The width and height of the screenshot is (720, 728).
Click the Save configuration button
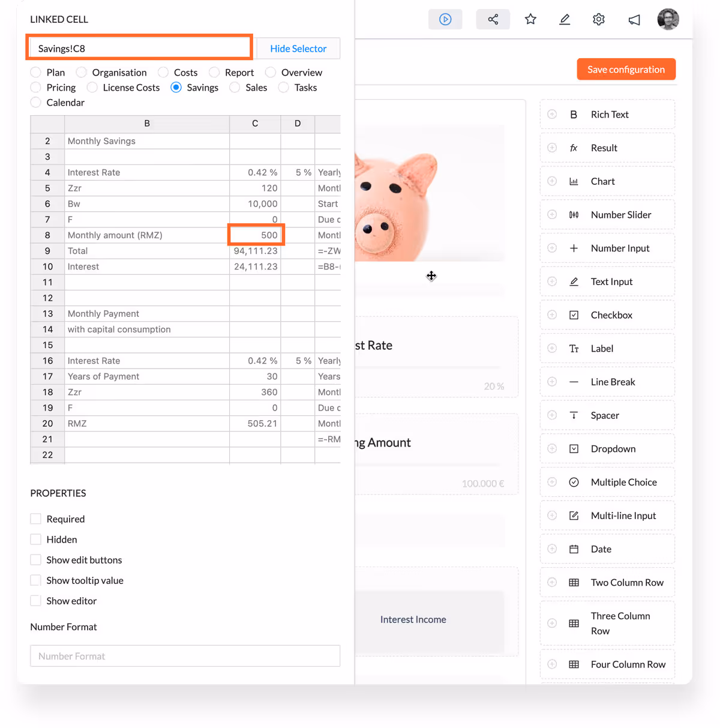(626, 69)
